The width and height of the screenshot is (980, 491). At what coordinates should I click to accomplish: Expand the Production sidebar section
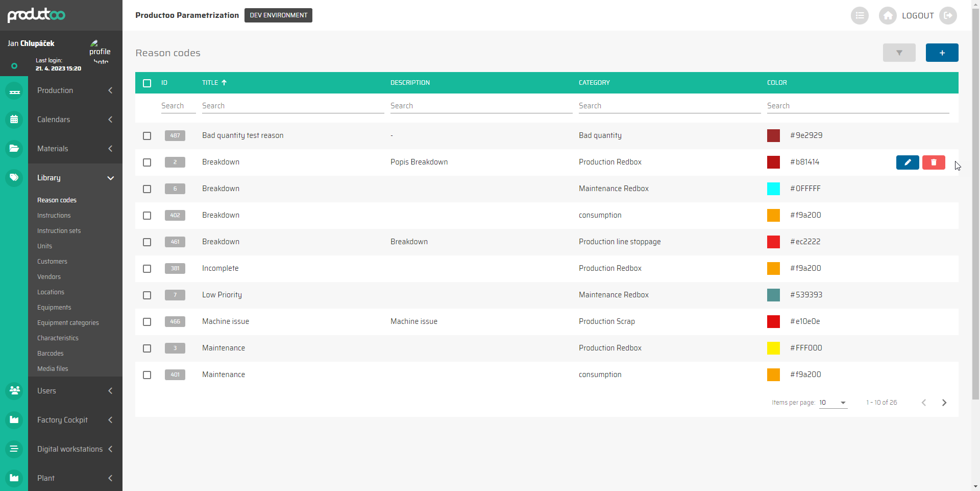[x=75, y=90]
